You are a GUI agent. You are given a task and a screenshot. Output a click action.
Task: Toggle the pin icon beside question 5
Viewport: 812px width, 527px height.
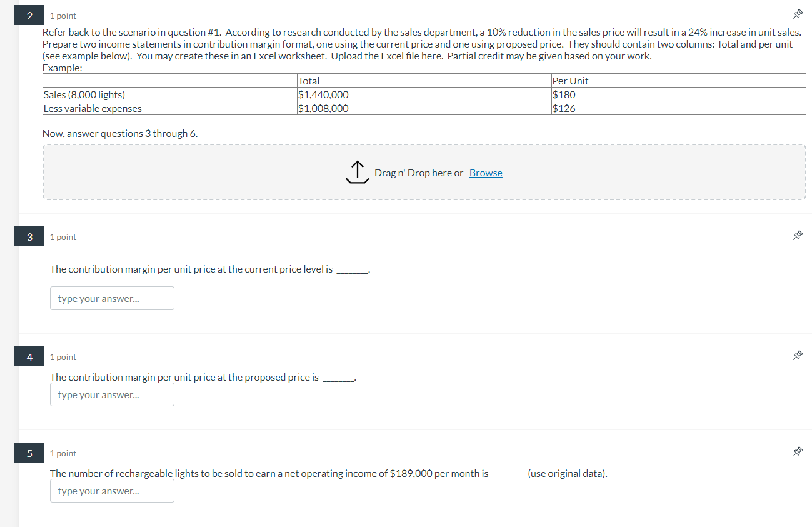(797, 452)
